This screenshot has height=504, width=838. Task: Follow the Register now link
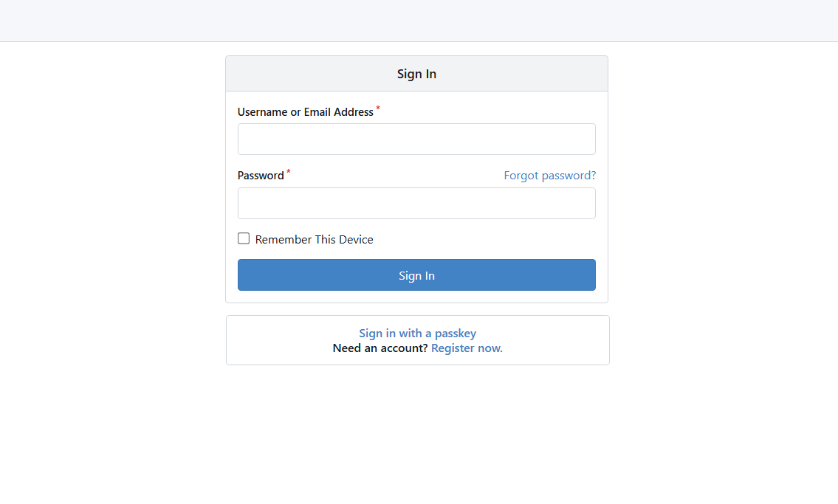point(467,348)
